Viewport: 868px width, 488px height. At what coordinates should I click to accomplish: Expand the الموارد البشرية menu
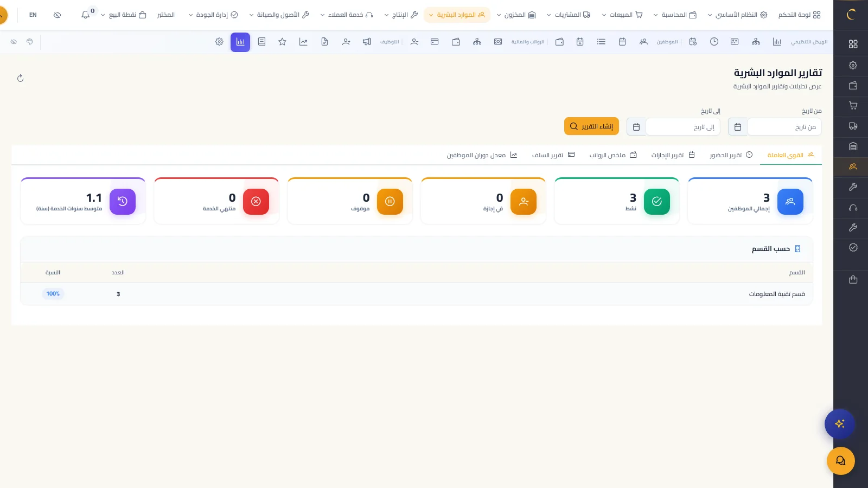[x=457, y=15]
